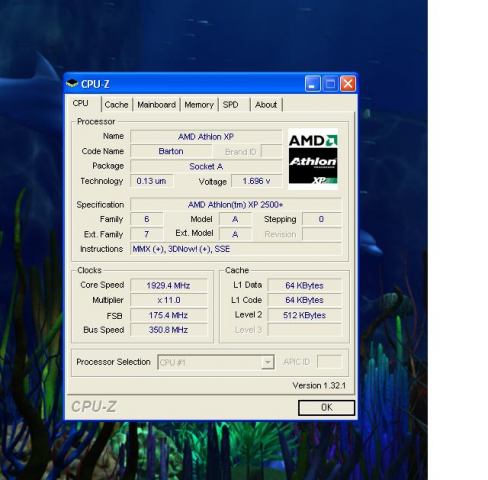Click the Level 2 value 512 KBytes
Viewport: 488px width, 480px height.
coord(304,315)
